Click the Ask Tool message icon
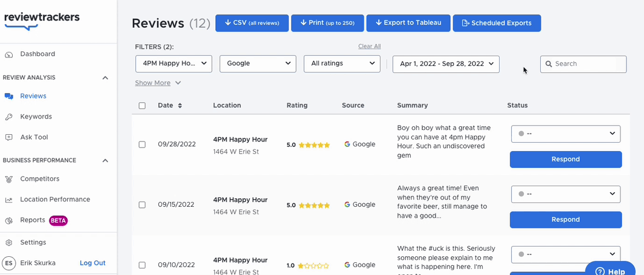The width and height of the screenshot is (644, 275). click(8, 137)
